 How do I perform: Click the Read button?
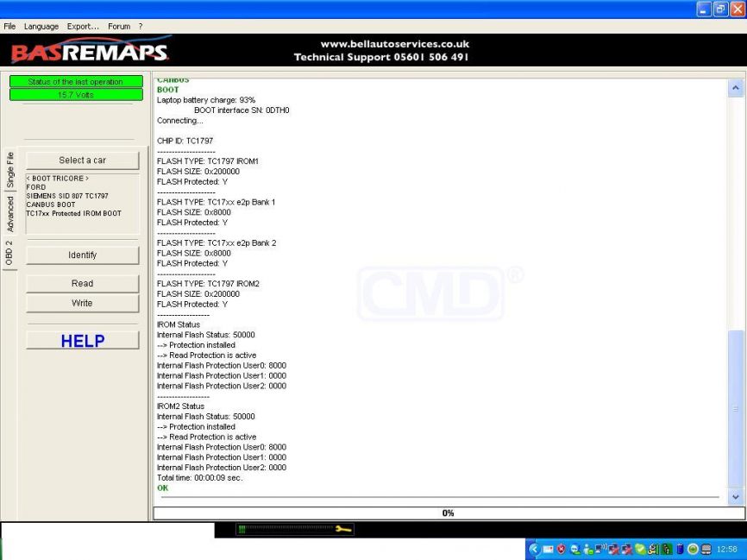click(83, 283)
